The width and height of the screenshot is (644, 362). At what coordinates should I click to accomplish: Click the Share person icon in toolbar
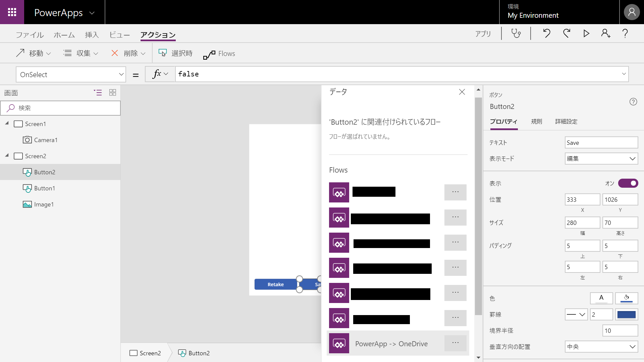[x=605, y=34]
